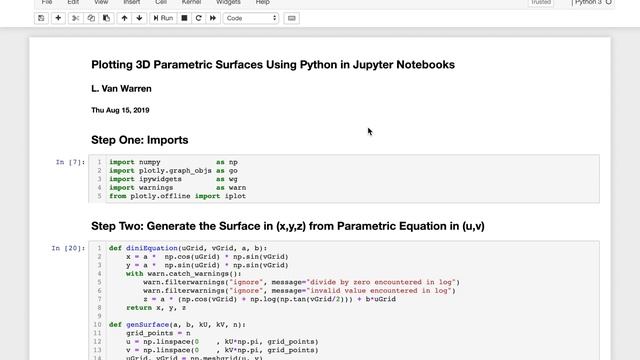Click the date text Thu Aug 15, 2019

tap(120, 110)
